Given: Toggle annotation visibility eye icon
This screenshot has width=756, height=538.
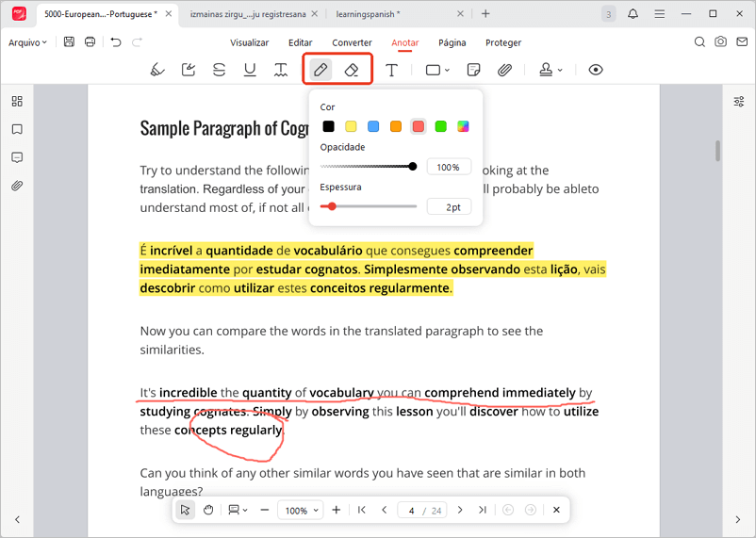Looking at the screenshot, I should [596, 70].
